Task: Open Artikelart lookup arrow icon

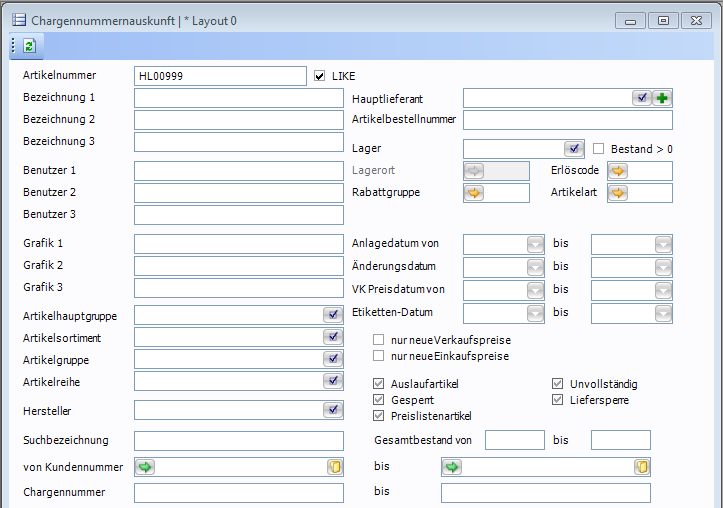Action: (618, 193)
